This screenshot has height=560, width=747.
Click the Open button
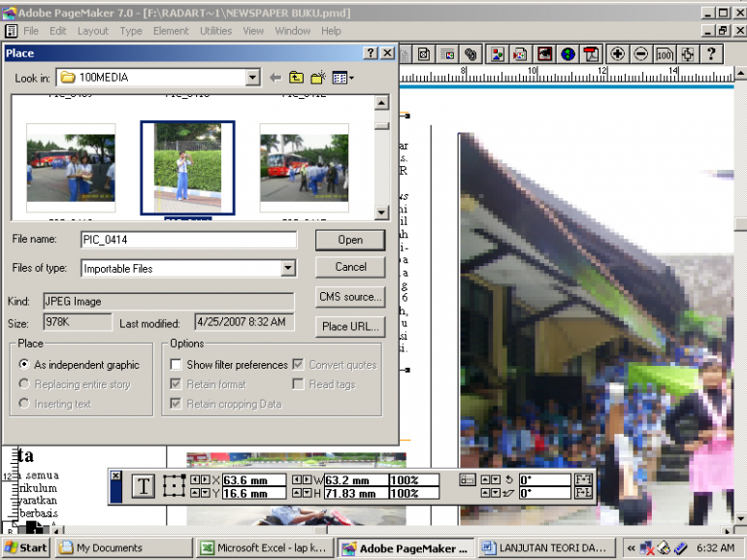click(350, 240)
